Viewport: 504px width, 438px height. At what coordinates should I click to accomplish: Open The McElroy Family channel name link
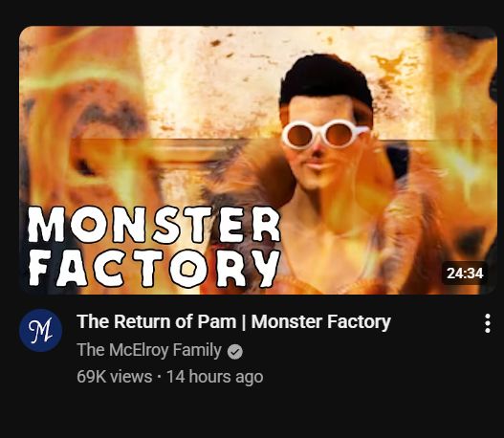(149, 350)
